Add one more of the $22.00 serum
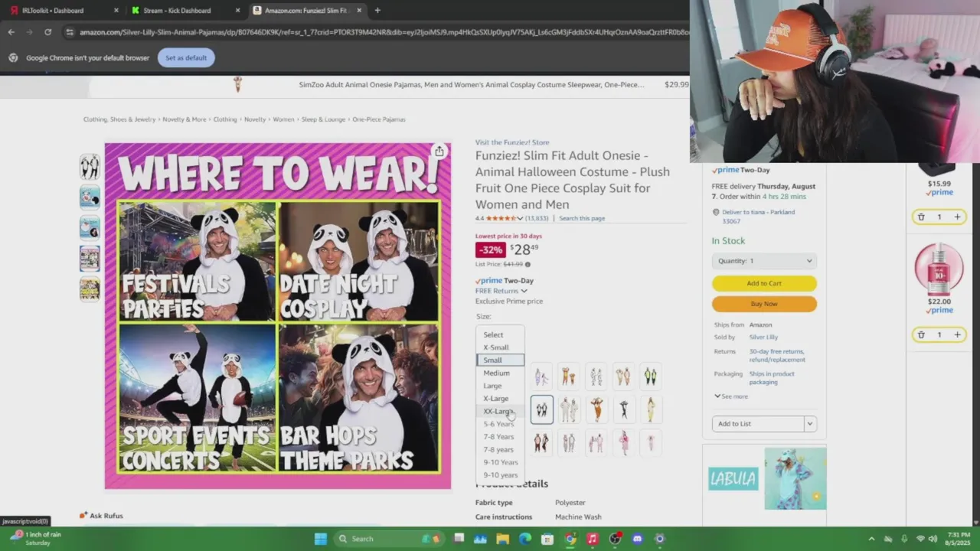Viewport: 980px width, 551px height. tap(957, 335)
